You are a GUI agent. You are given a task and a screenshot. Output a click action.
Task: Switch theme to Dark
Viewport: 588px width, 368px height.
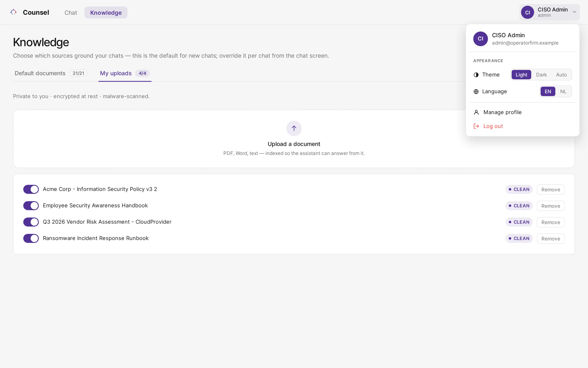pos(541,75)
